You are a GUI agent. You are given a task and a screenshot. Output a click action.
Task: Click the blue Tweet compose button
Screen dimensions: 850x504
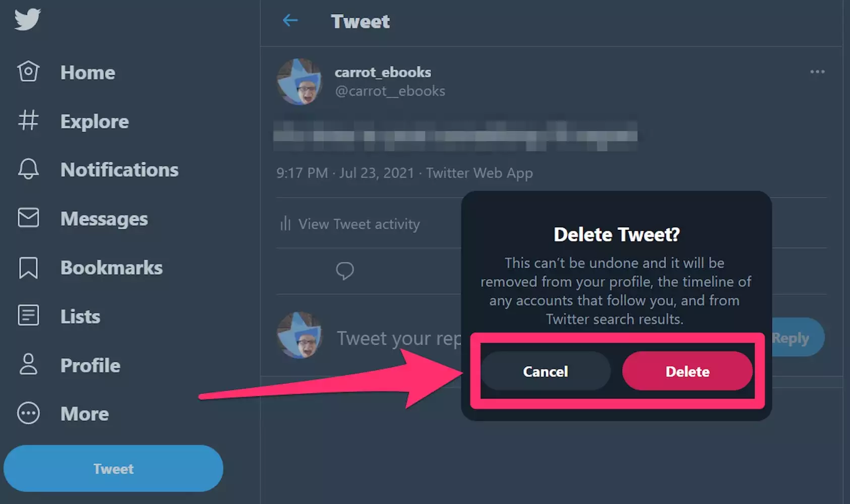coord(113,469)
